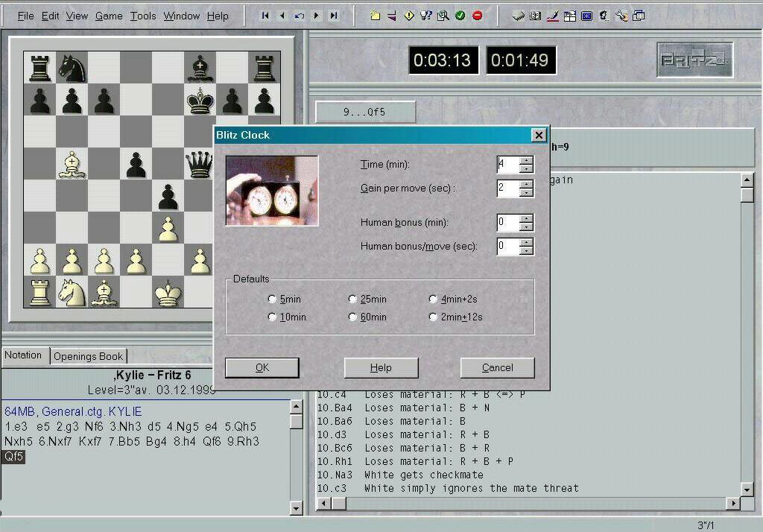
Task: Jump to the start of the game
Action: click(x=265, y=16)
